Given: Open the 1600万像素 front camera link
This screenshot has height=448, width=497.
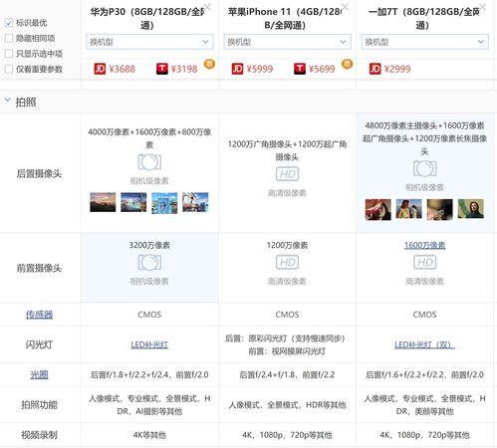Looking at the screenshot, I should 424,245.
